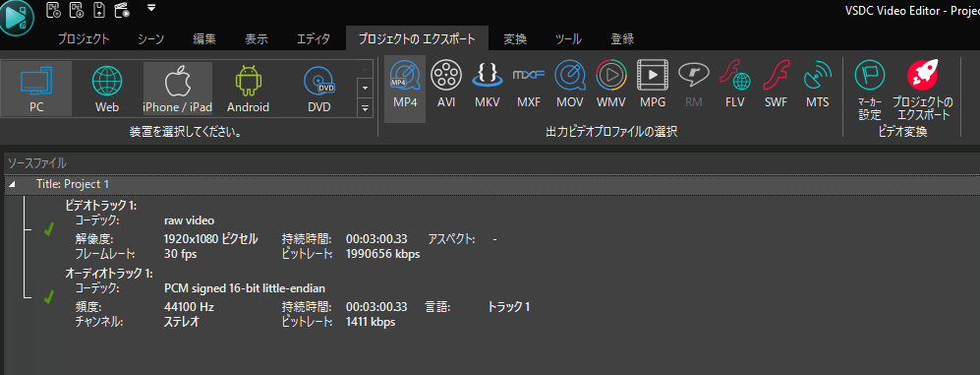This screenshot has height=375, width=980.
Task: Click the ステレオ channel value
Action: pyautogui.click(x=181, y=322)
